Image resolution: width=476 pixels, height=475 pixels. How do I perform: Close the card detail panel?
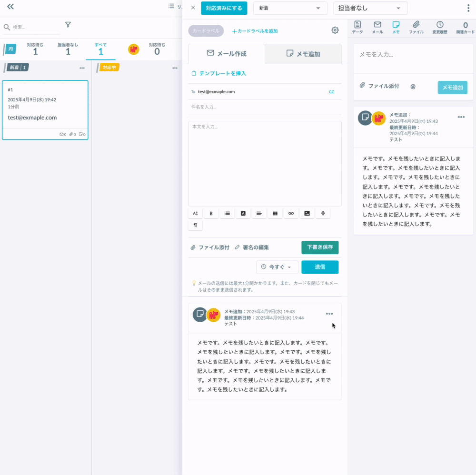tap(193, 8)
